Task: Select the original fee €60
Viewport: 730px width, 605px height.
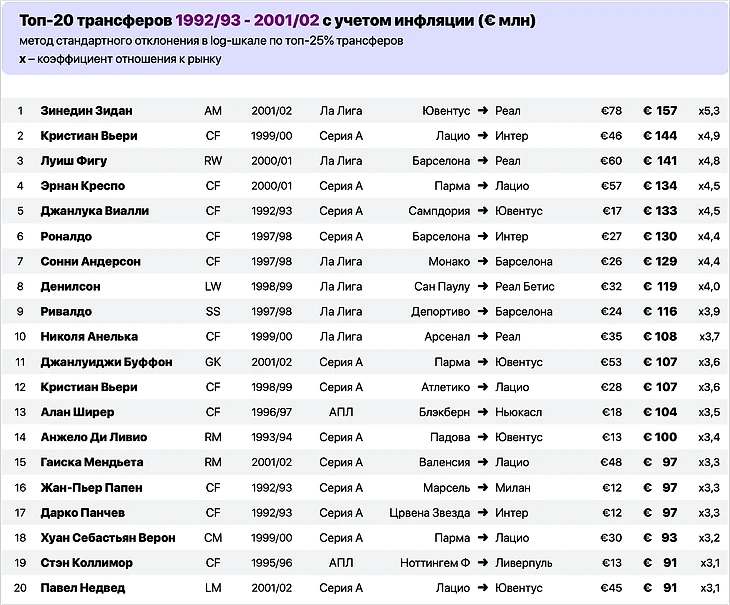Action: (x=611, y=161)
